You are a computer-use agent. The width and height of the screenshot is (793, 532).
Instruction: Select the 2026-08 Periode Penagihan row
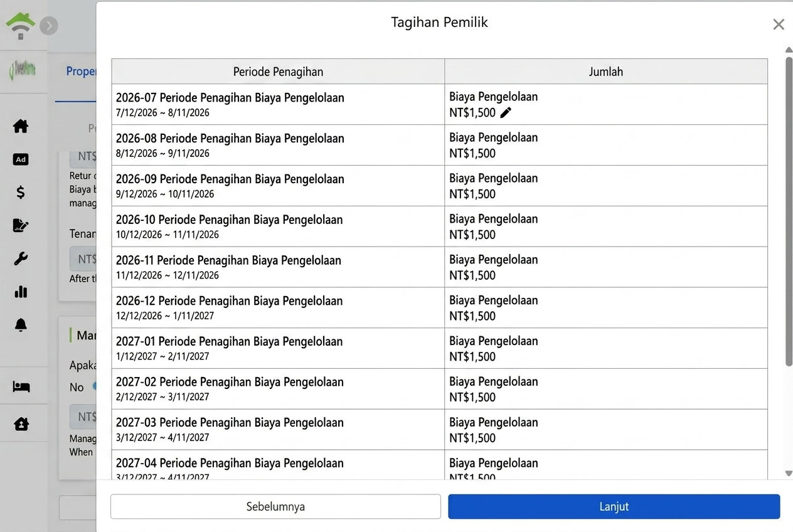(439, 145)
